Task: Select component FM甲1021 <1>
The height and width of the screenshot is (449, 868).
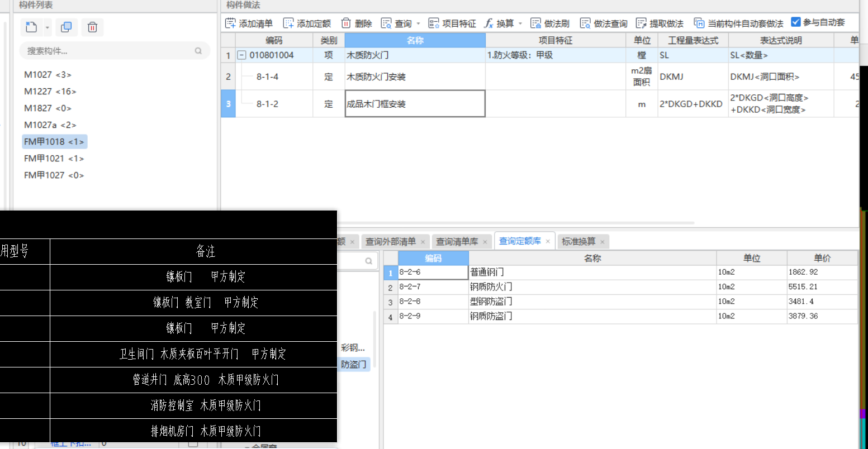Action: tap(54, 159)
